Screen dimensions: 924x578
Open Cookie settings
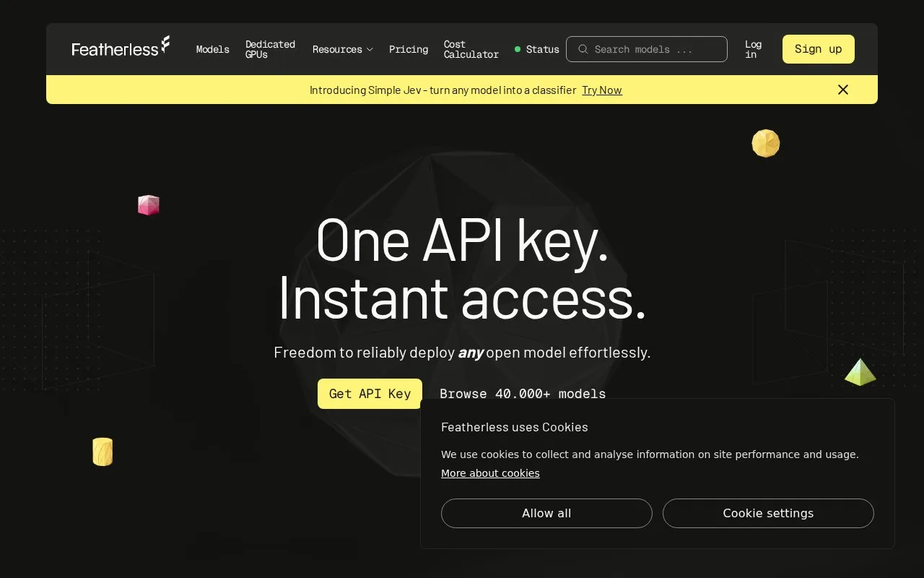(768, 513)
